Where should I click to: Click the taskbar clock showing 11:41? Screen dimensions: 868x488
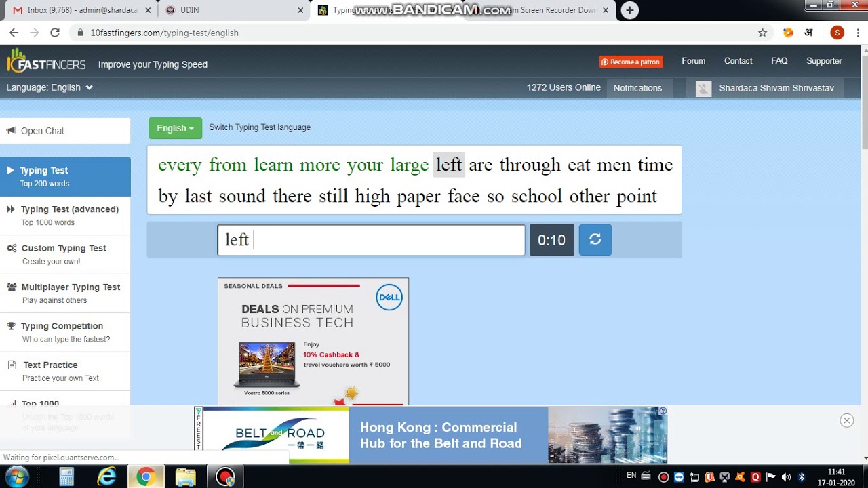click(x=837, y=477)
